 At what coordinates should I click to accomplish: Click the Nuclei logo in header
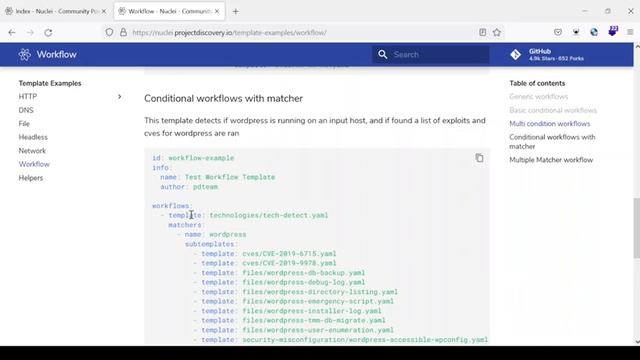pos(24,54)
